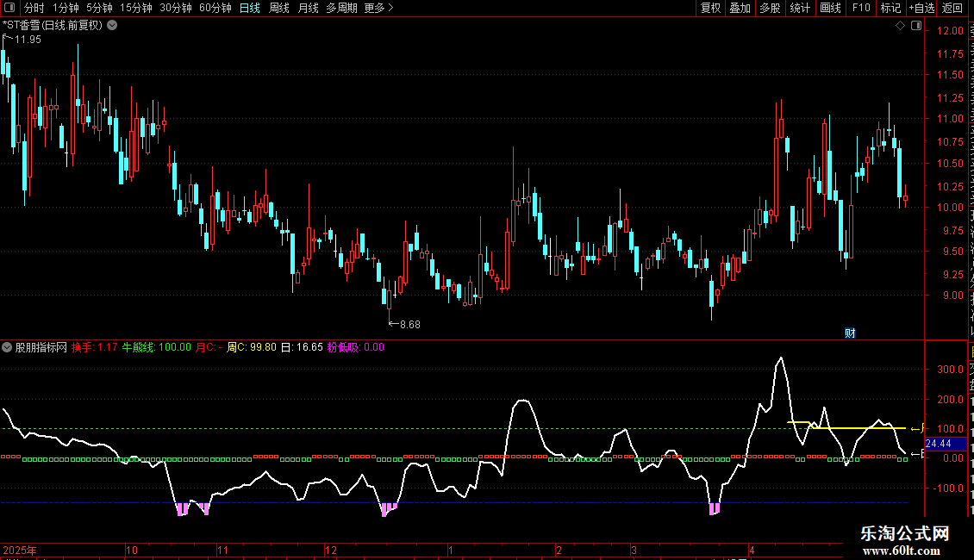Click the 11.95 highest price label
Viewport: 974px width, 560px height.
pyautogui.click(x=28, y=40)
